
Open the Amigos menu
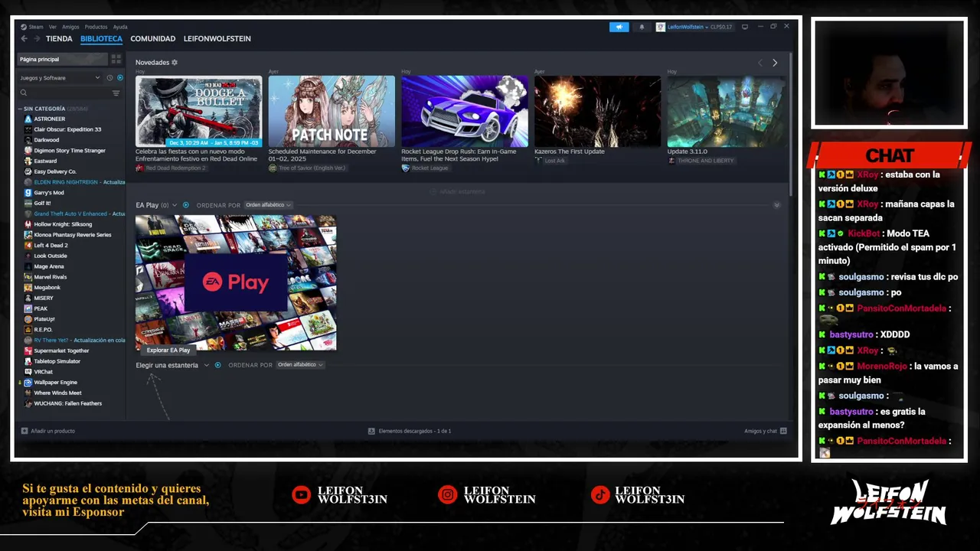click(x=70, y=27)
